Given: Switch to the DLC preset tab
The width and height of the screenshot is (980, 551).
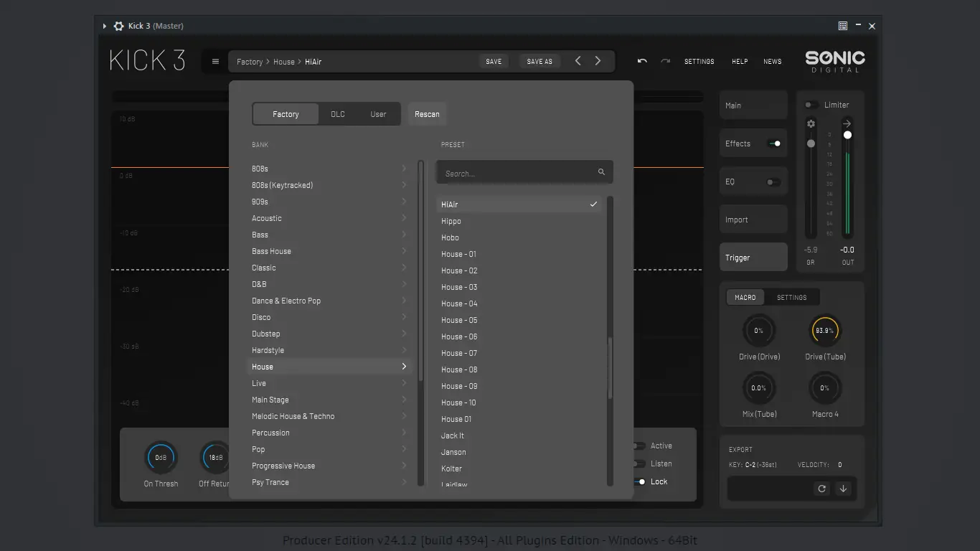Looking at the screenshot, I should 338,114.
